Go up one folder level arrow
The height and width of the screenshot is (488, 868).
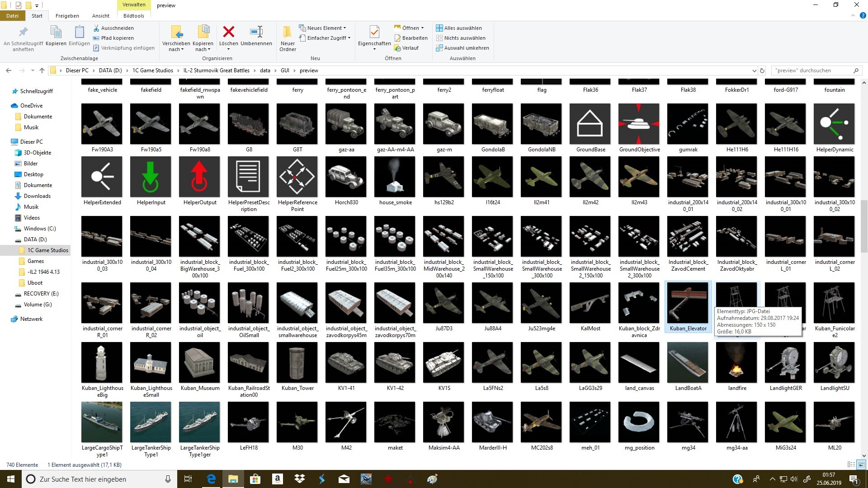tap(42, 70)
